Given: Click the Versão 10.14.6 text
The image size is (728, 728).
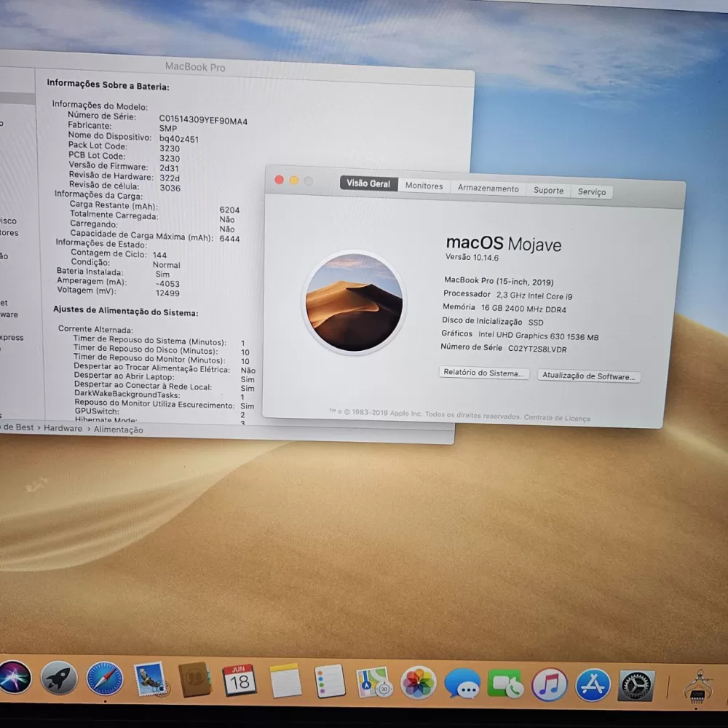Looking at the screenshot, I should pos(472,257).
